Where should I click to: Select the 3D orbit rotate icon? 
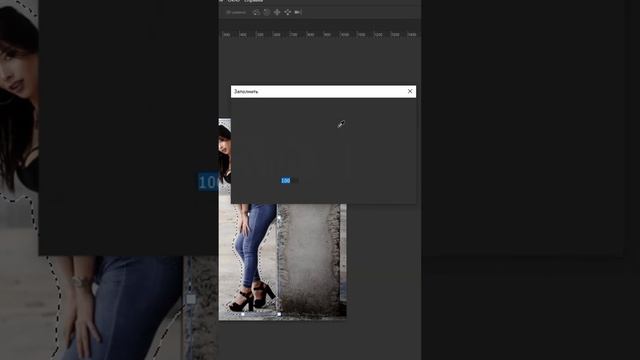pyautogui.click(x=256, y=12)
